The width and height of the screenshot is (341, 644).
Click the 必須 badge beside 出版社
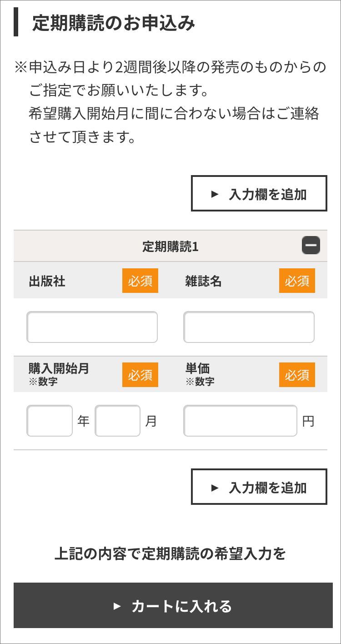click(x=140, y=281)
